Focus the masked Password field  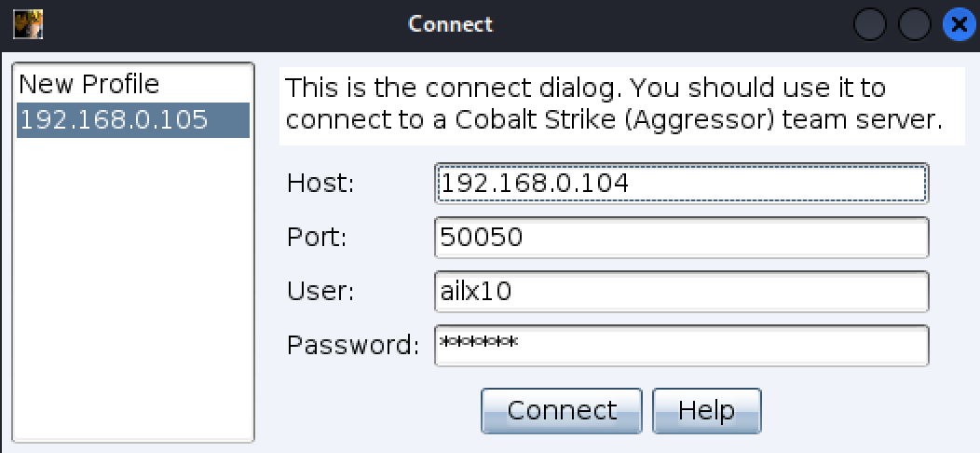(x=681, y=346)
